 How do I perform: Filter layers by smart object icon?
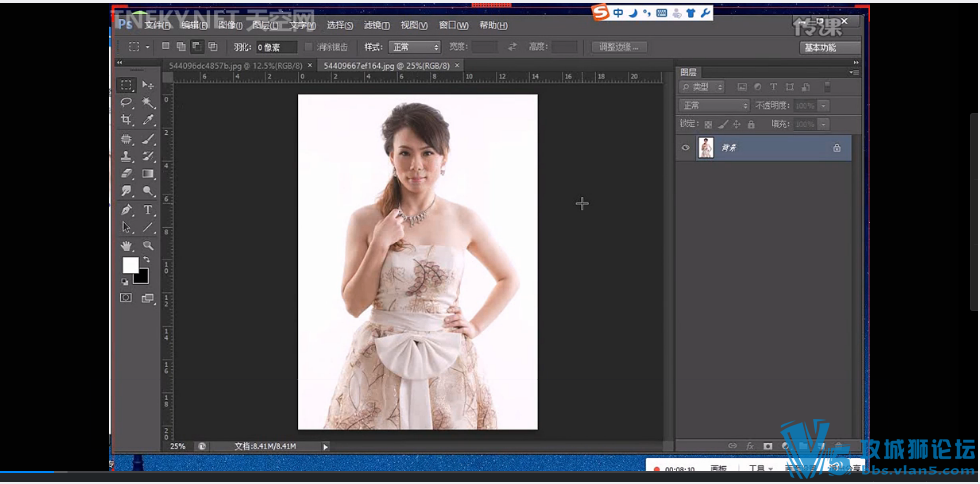806,87
